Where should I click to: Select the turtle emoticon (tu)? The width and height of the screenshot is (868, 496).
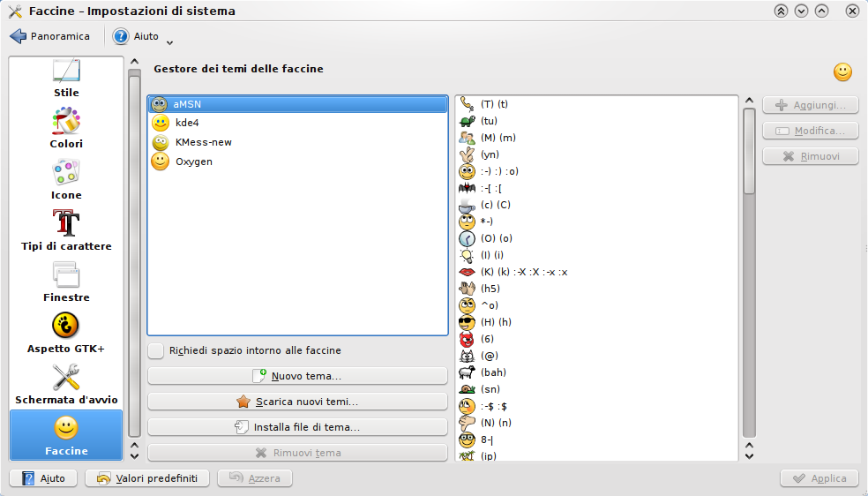596,121
